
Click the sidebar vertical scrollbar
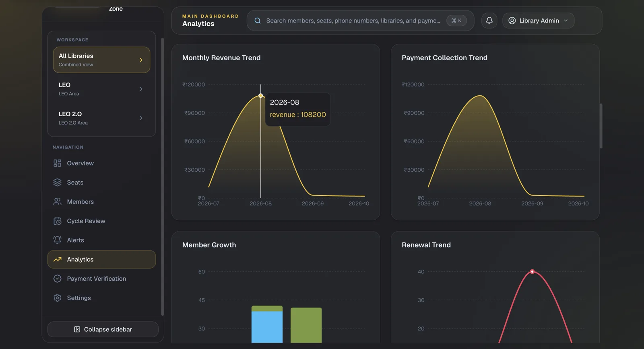click(x=162, y=177)
